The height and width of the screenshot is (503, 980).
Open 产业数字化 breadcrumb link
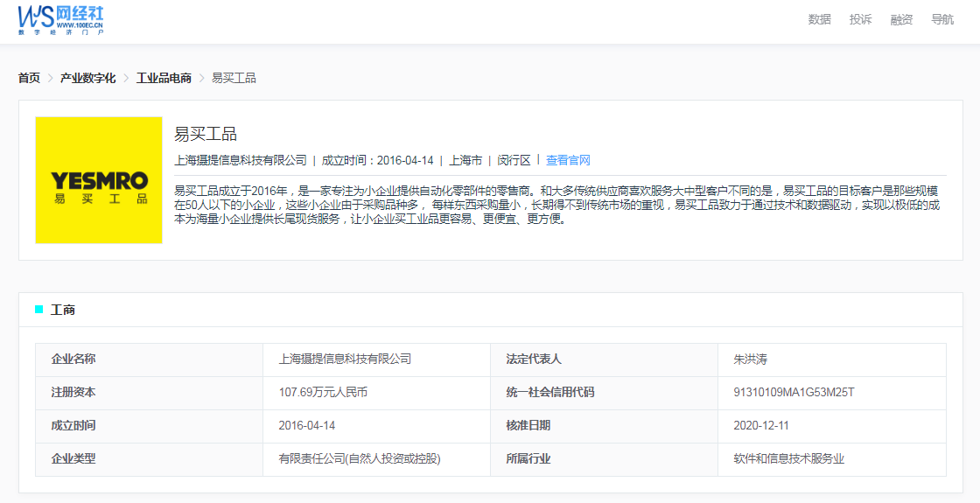point(87,78)
